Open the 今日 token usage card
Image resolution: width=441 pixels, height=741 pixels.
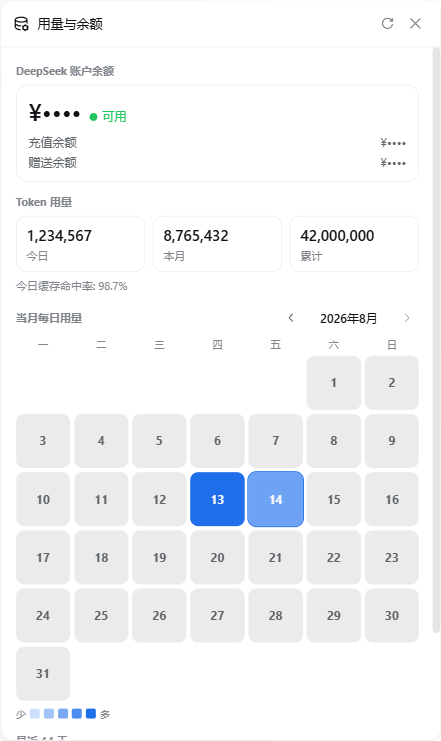pos(80,244)
